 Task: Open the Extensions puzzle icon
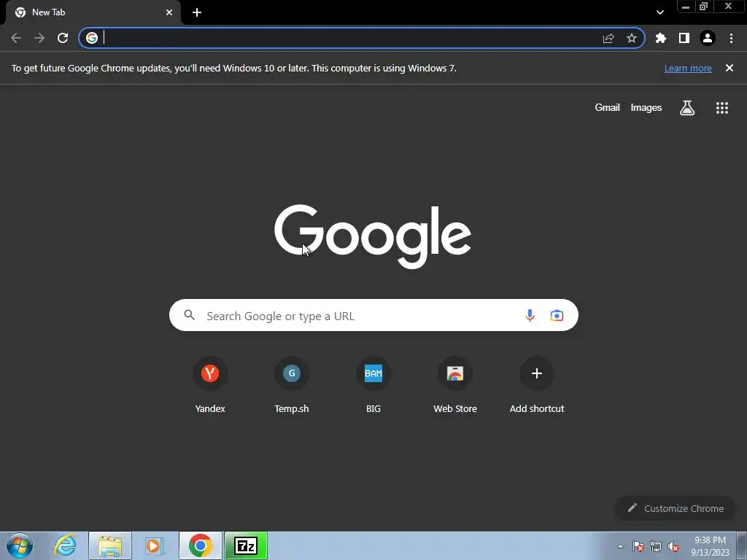(661, 38)
